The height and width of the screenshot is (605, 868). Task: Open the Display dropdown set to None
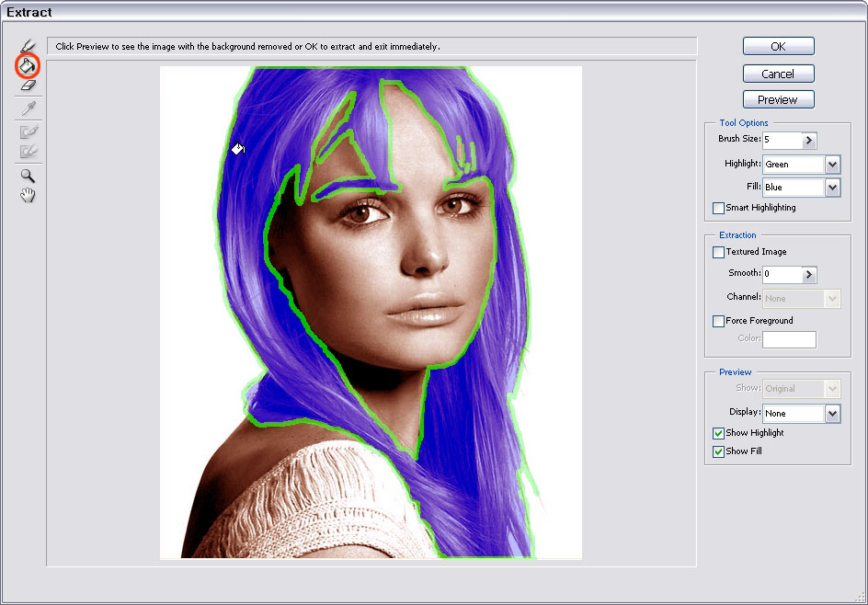(832, 414)
